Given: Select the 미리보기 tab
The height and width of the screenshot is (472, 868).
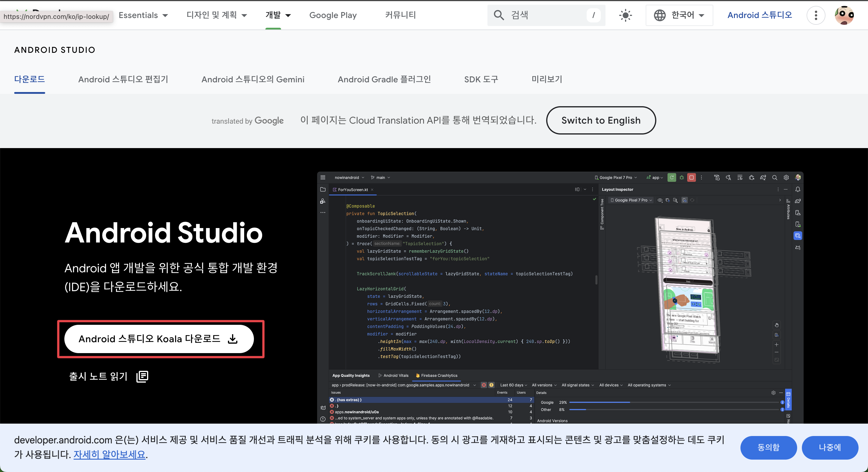Looking at the screenshot, I should pyautogui.click(x=546, y=79).
